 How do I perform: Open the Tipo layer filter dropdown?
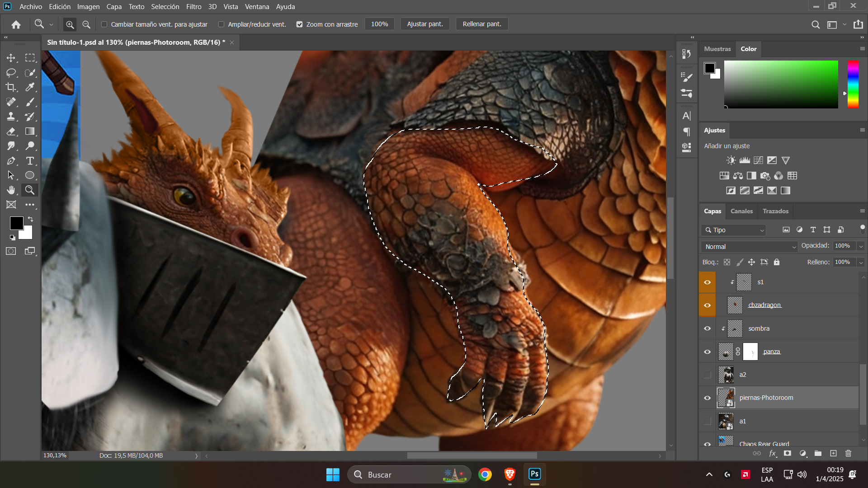(x=733, y=230)
